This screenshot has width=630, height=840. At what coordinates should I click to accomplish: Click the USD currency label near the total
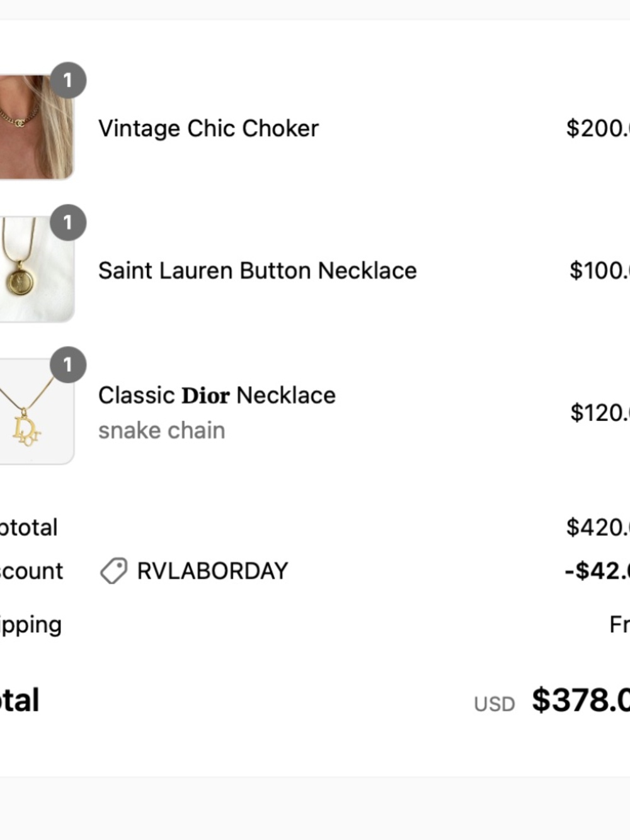point(495,703)
